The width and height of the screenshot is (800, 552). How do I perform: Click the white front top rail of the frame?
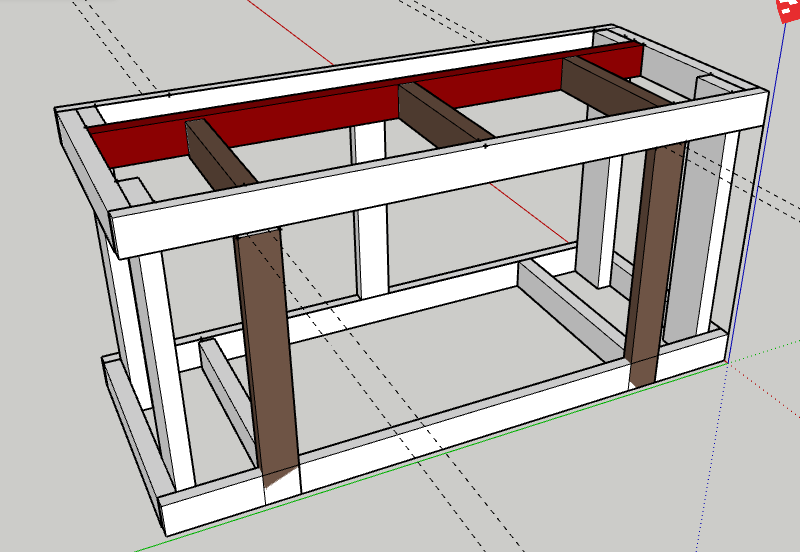coord(439,173)
